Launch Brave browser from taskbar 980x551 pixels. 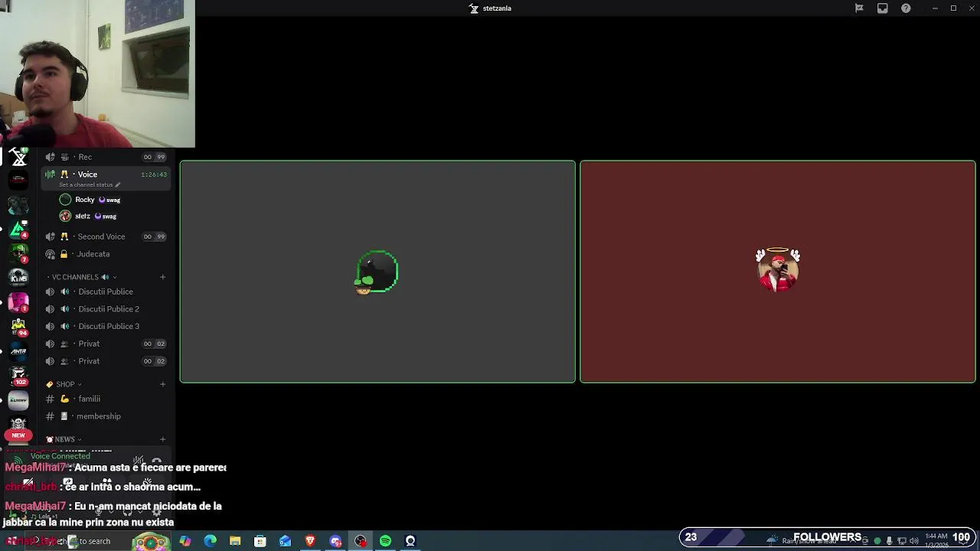[x=310, y=541]
